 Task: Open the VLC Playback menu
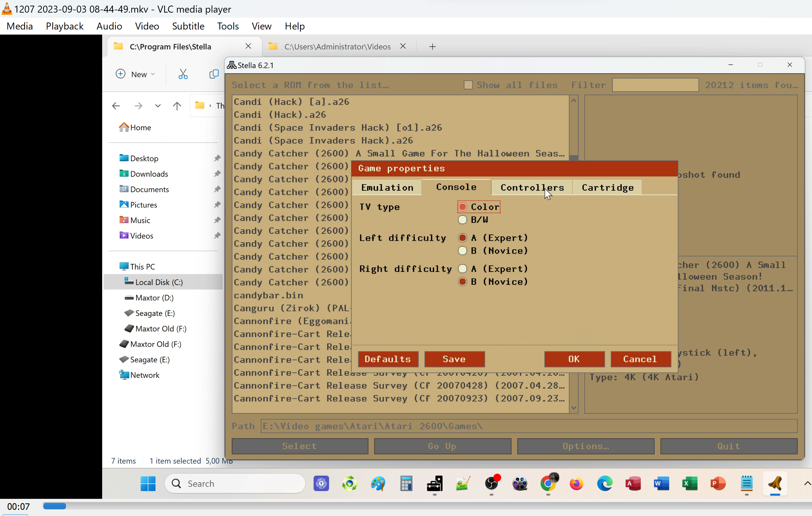[x=64, y=26]
